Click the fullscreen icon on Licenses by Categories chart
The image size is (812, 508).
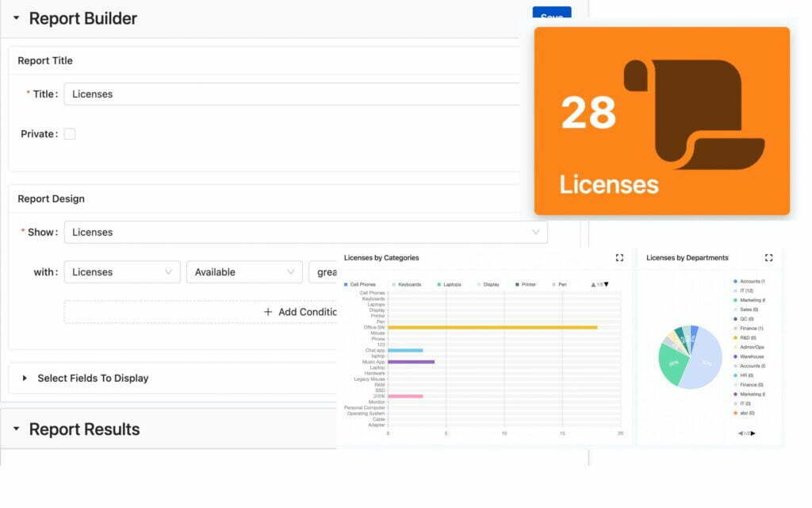click(x=619, y=257)
